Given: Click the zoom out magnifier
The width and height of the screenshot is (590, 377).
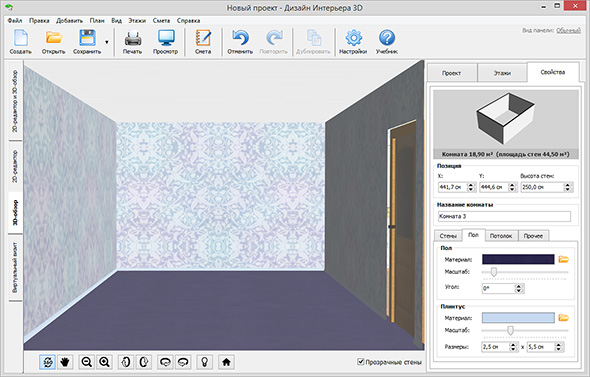Looking at the screenshot, I should coord(87,362).
